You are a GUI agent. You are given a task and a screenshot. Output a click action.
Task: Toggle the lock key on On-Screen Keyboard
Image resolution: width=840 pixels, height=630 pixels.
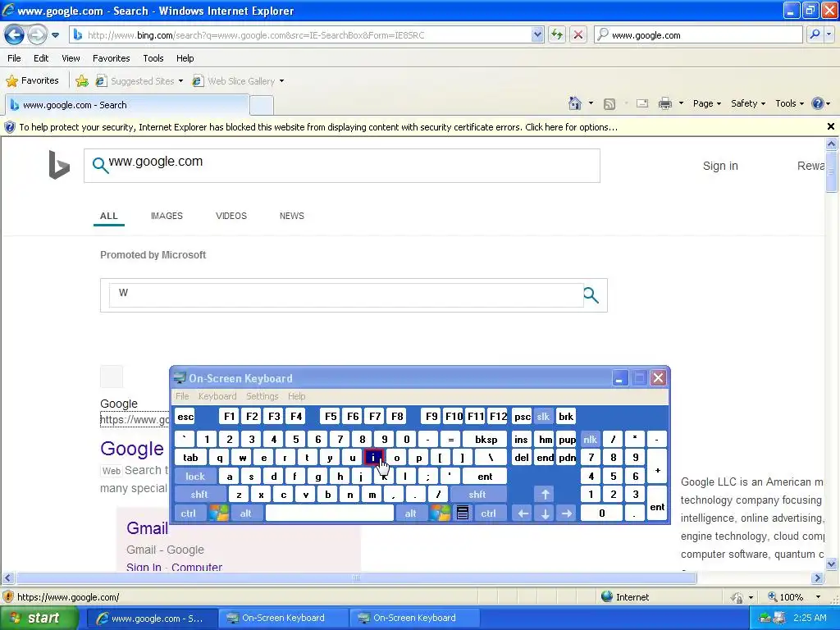tap(195, 477)
